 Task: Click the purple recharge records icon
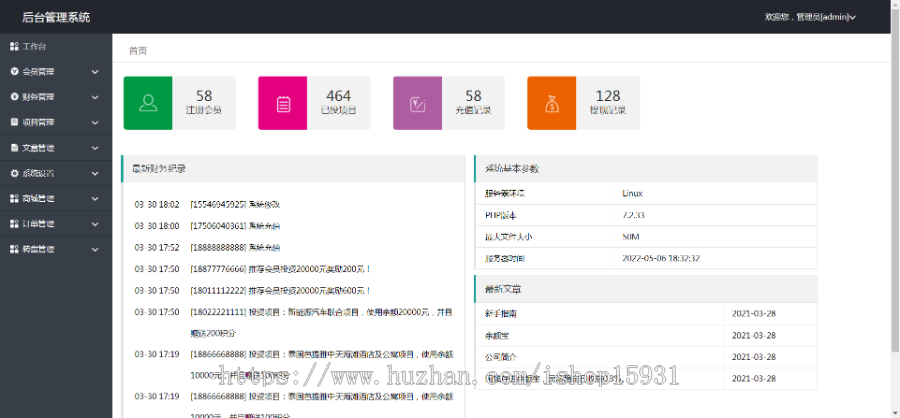417,103
